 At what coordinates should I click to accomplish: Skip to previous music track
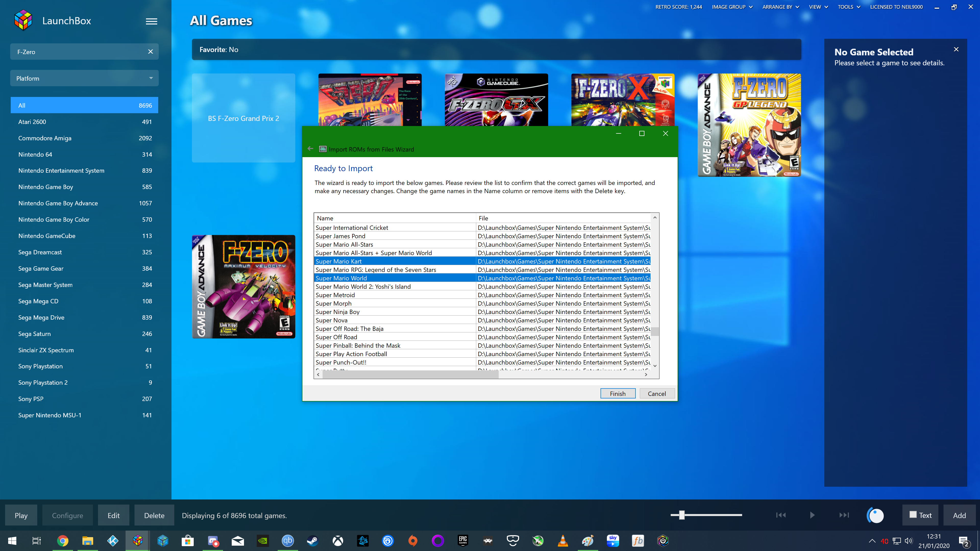pos(781,515)
